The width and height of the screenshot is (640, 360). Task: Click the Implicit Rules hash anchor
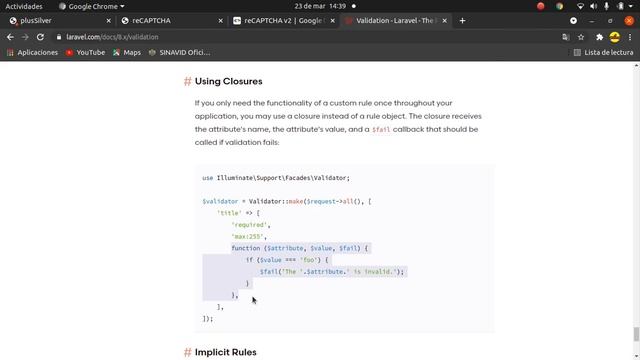188,352
